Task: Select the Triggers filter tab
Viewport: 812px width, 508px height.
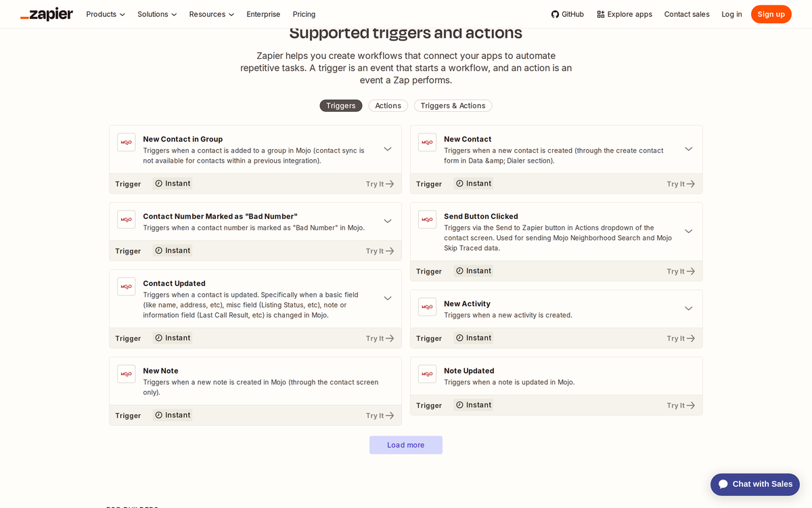Action: click(341, 106)
